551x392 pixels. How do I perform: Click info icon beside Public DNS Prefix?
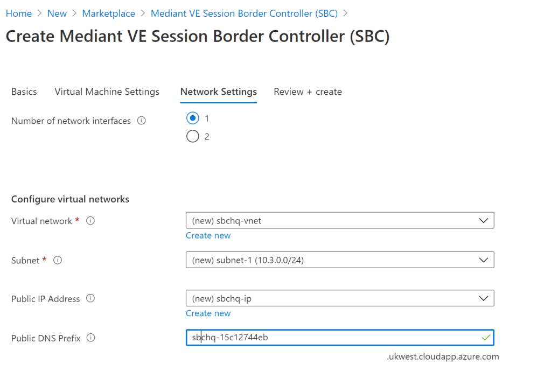91,338
